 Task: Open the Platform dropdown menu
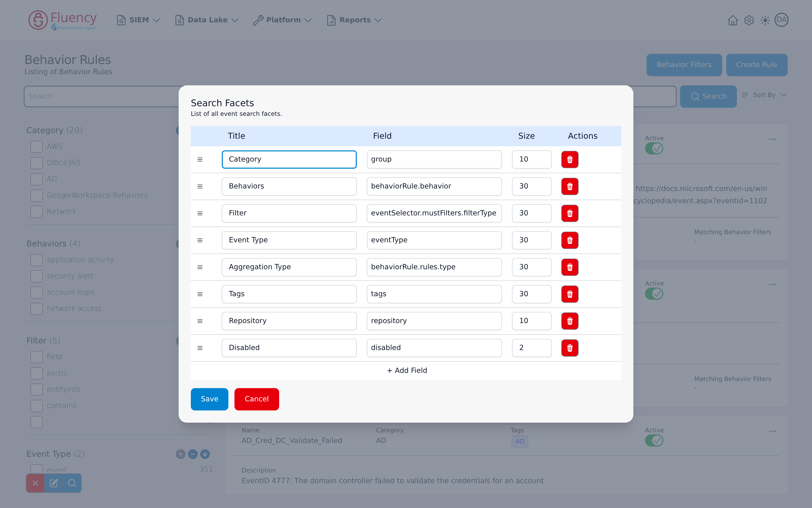pyautogui.click(x=282, y=20)
